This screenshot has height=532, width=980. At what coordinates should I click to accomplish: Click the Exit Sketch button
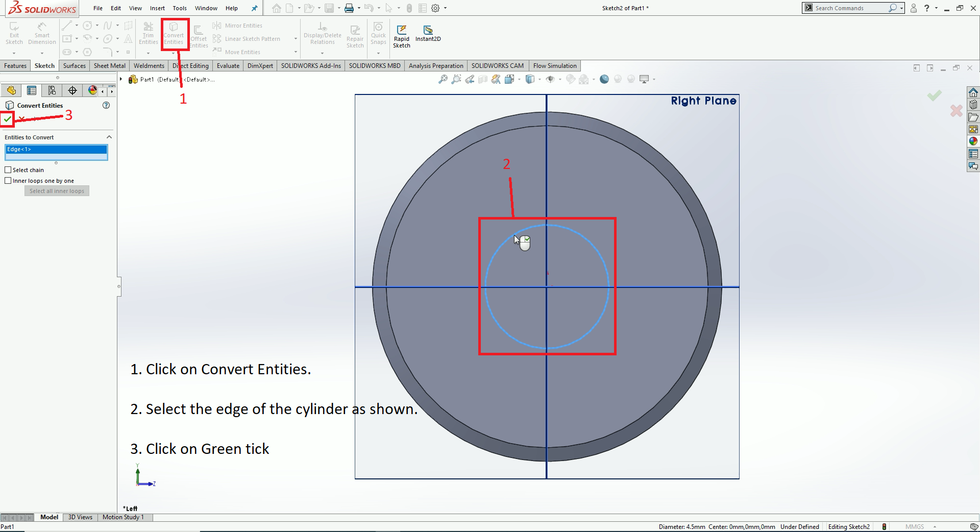(x=14, y=34)
